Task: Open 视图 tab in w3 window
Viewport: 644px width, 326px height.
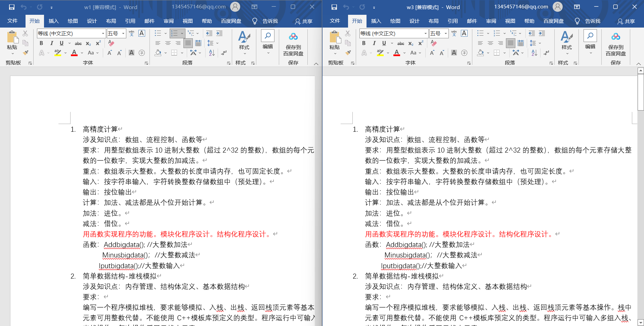Action: (510, 21)
